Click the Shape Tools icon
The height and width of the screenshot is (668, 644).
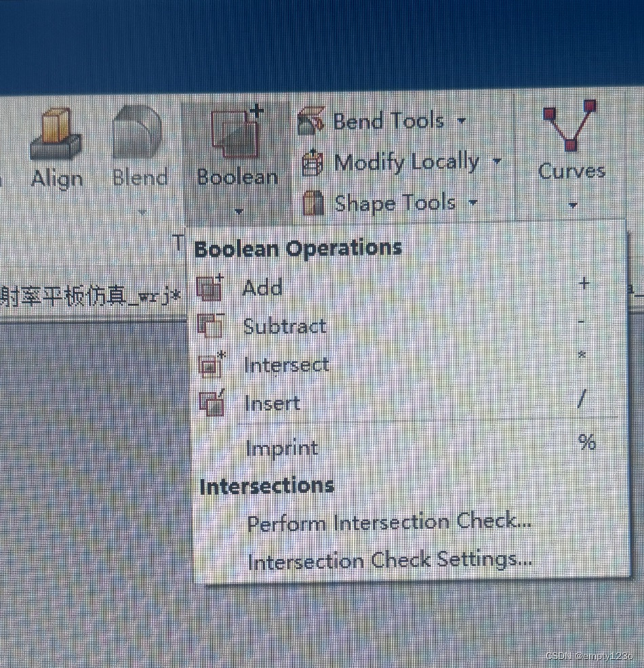pos(313,203)
